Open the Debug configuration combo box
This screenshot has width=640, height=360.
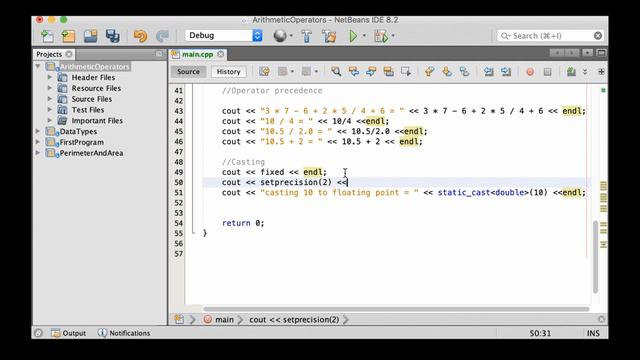(x=224, y=36)
